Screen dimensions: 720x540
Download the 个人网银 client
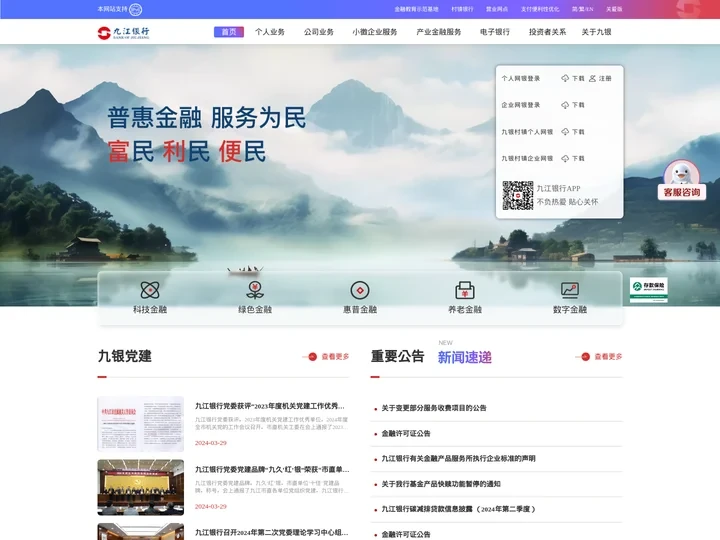coord(573,79)
